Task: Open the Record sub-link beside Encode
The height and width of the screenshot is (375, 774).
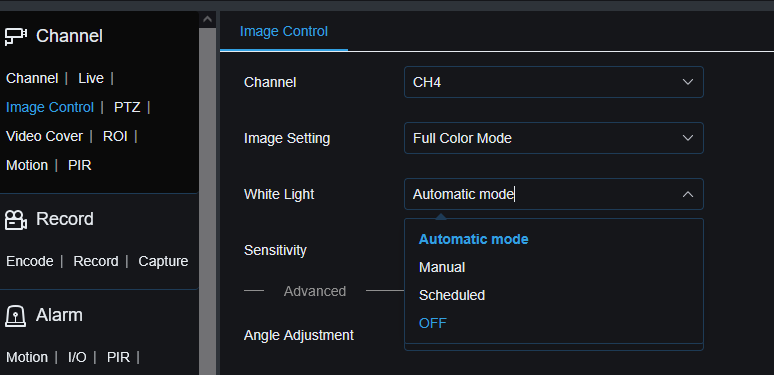Action: click(96, 262)
